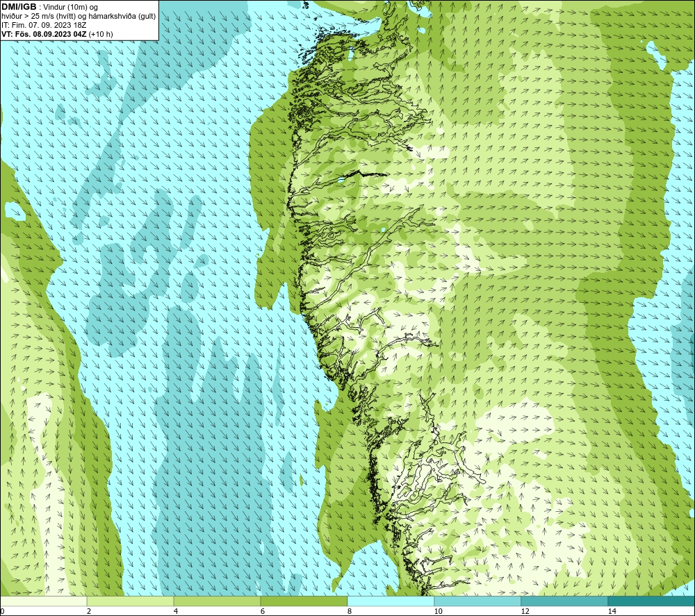
Task: Click the 0–2 m/s pale yellow legend swatch
Action: (x=43, y=601)
